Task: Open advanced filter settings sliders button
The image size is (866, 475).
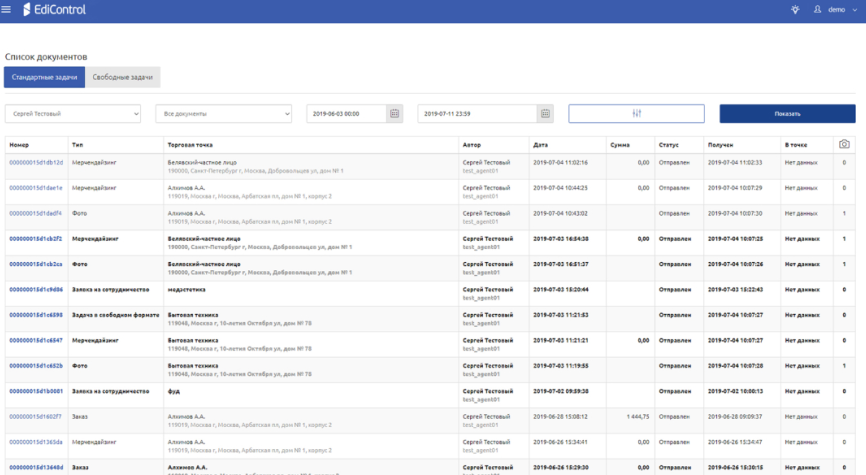Action: click(636, 114)
